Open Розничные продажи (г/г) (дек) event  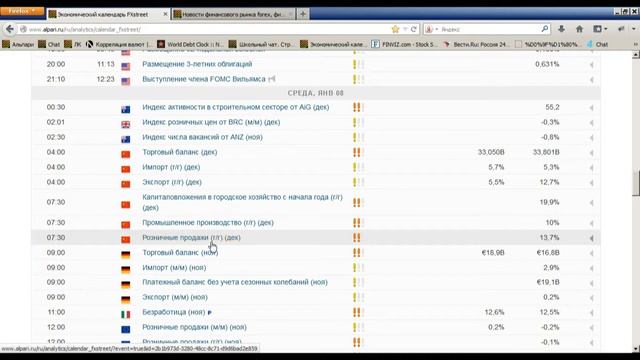(191, 238)
